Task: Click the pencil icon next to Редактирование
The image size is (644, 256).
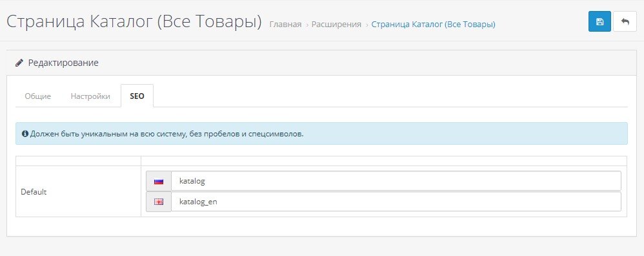Action: (x=19, y=63)
